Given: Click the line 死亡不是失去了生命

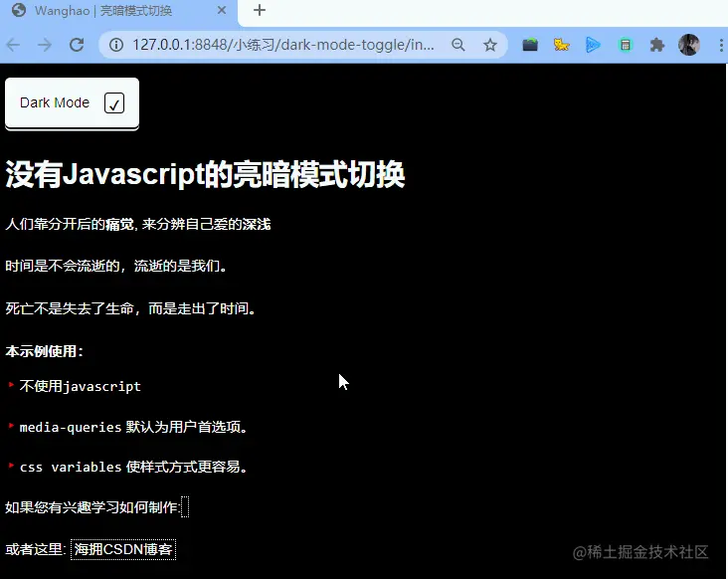Looking at the screenshot, I should [130, 308].
